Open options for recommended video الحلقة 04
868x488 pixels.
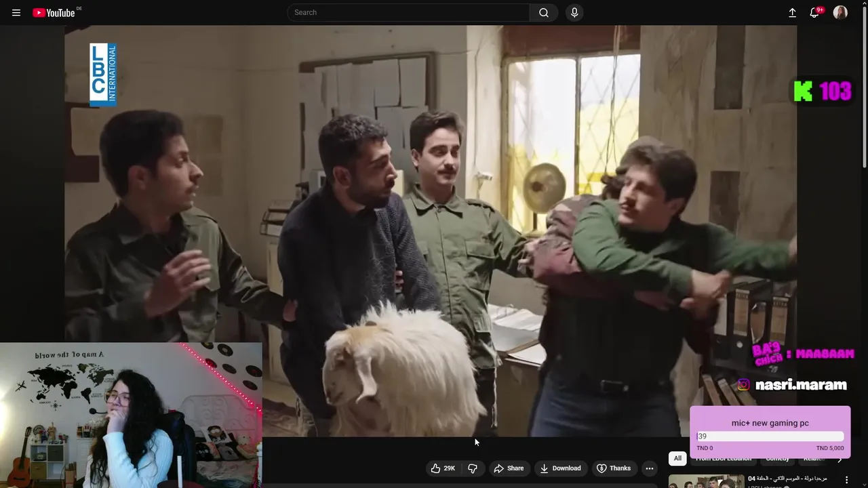[846, 480]
